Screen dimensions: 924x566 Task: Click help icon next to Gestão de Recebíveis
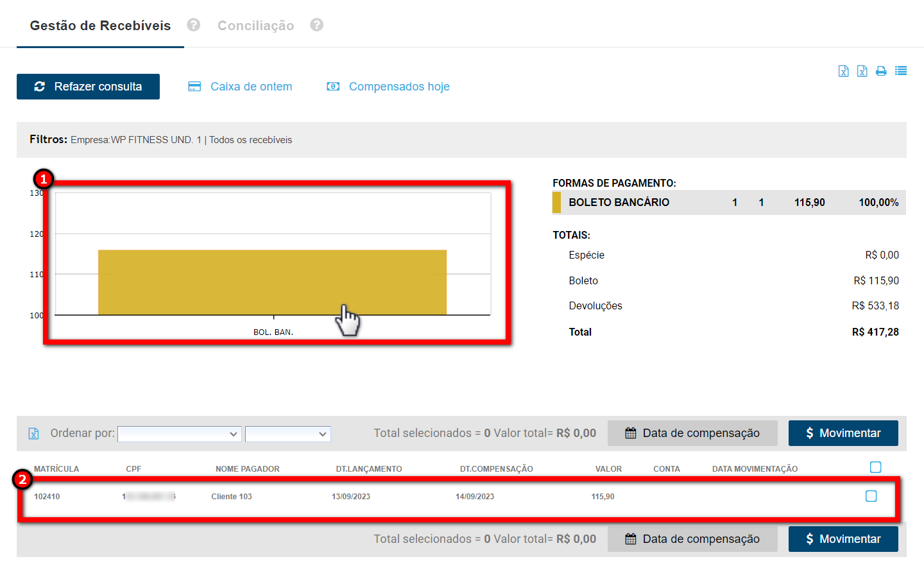(x=193, y=25)
